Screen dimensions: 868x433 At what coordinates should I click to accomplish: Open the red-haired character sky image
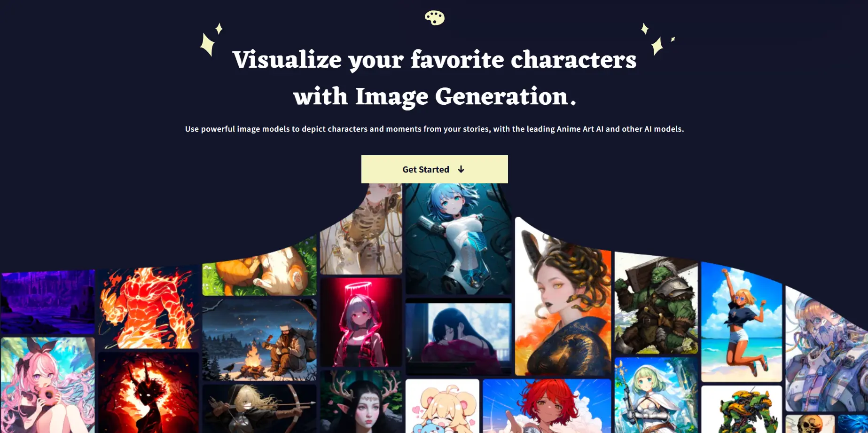547,406
